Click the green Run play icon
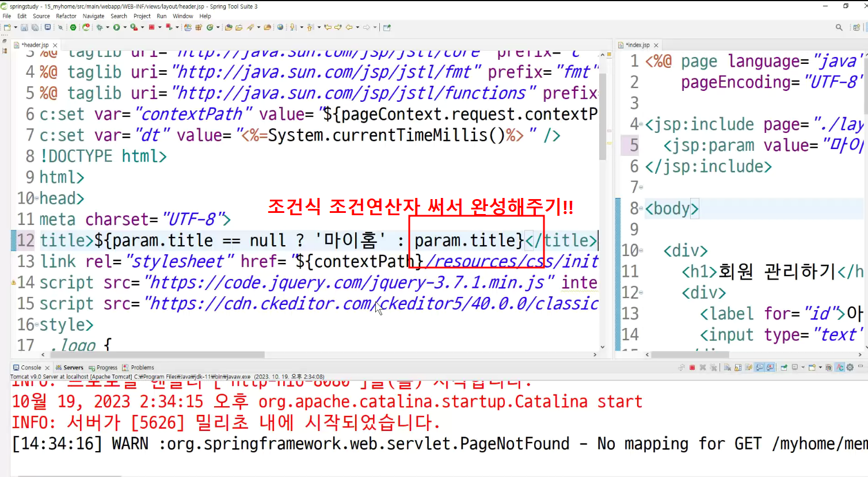 tap(116, 27)
